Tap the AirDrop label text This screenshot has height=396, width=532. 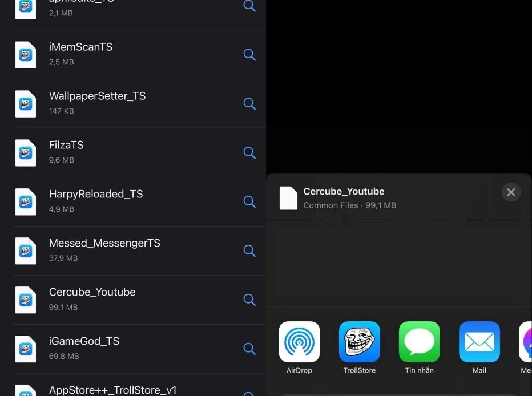point(299,370)
